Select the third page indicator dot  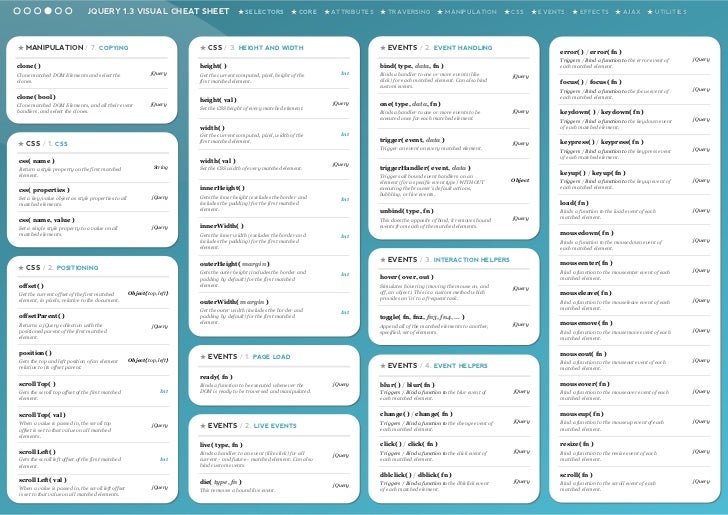(37, 11)
